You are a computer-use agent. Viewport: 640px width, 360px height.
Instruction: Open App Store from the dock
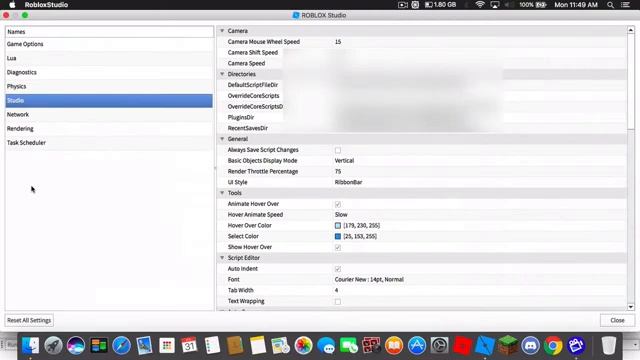point(417,346)
